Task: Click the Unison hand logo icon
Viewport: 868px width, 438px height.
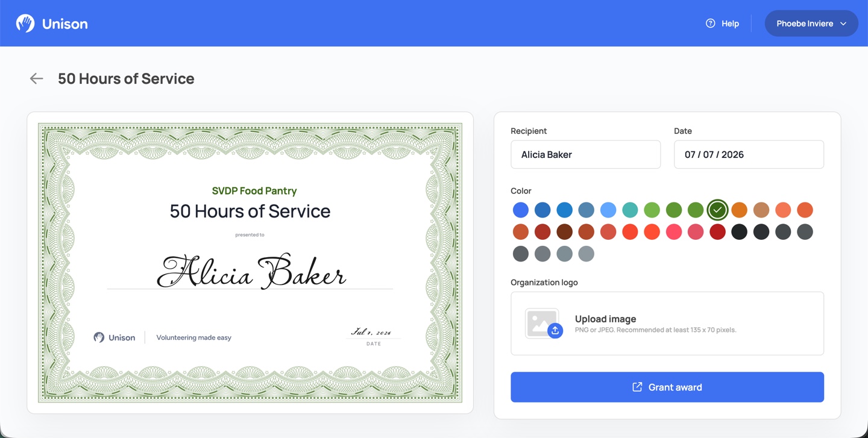Action: [x=25, y=23]
